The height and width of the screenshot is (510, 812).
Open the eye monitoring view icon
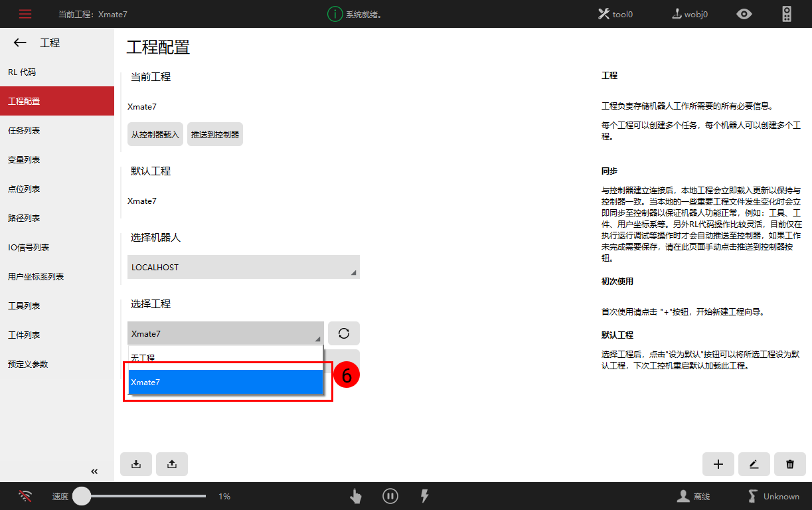(x=744, y=13)
